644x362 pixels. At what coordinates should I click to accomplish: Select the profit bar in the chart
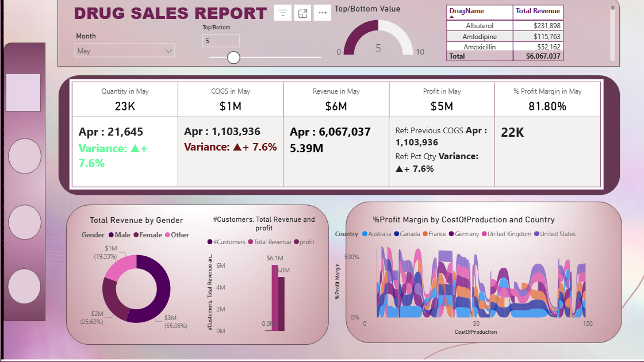[281, 304]
